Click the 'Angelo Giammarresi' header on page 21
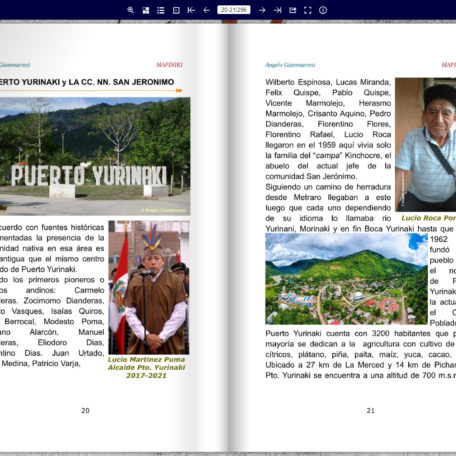Screen dimensions: 456x456 (290, 65)
